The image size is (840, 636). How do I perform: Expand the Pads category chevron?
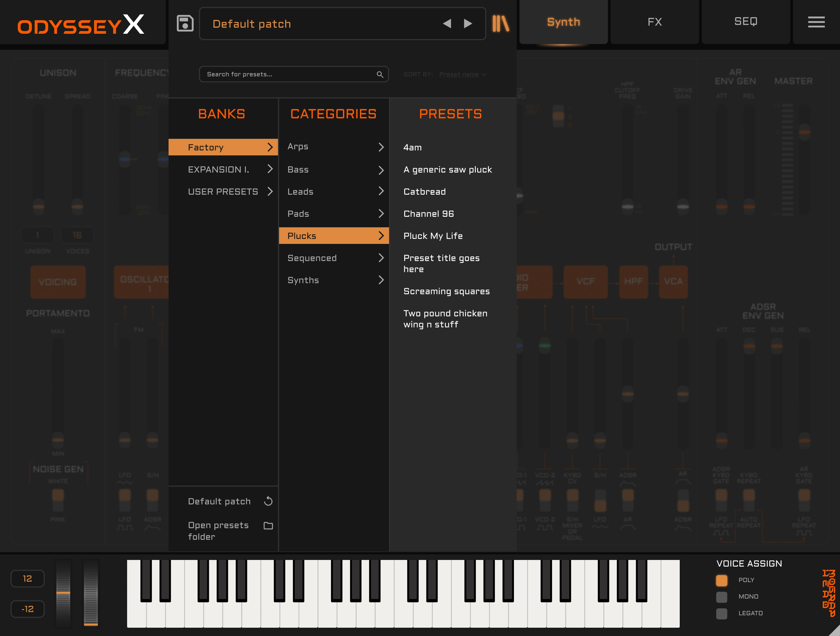point(381,213)
